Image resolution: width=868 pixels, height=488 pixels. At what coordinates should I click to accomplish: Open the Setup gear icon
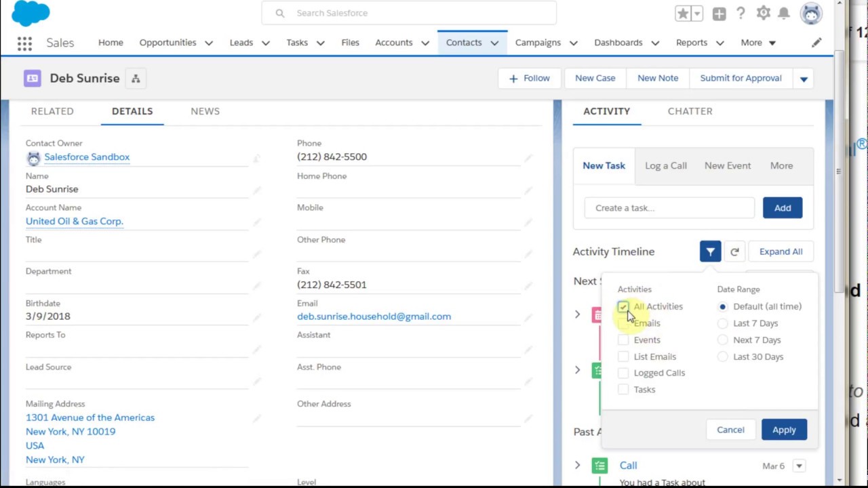pos(764,13)
